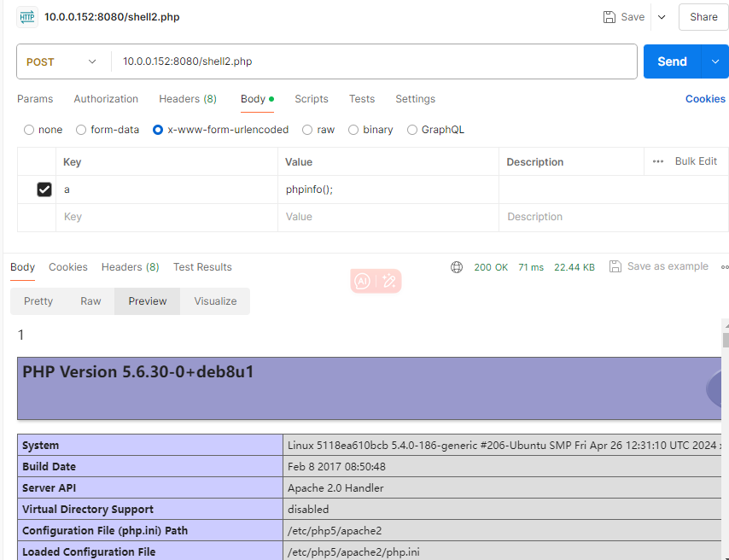Open the Authorization tab

click(106, 99)
